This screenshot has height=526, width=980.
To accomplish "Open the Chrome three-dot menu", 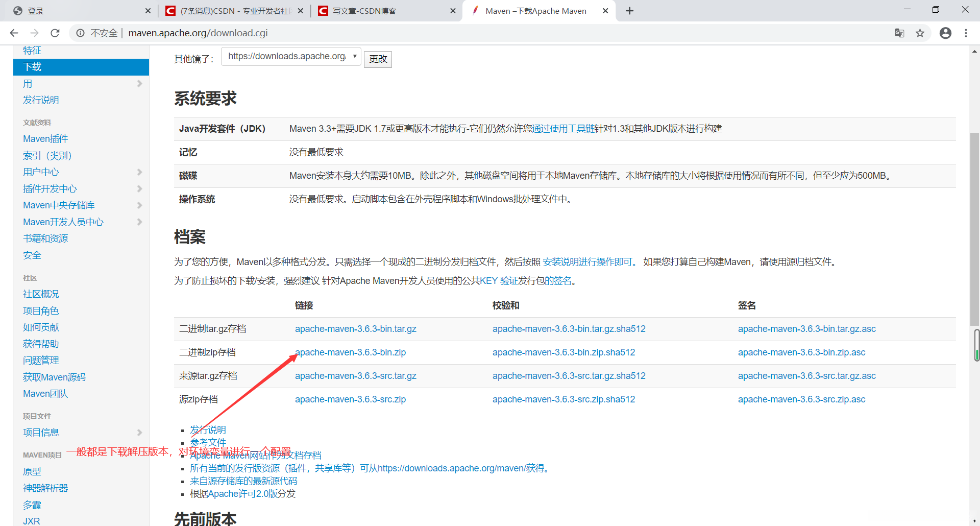I will click(x=966, y=33).
